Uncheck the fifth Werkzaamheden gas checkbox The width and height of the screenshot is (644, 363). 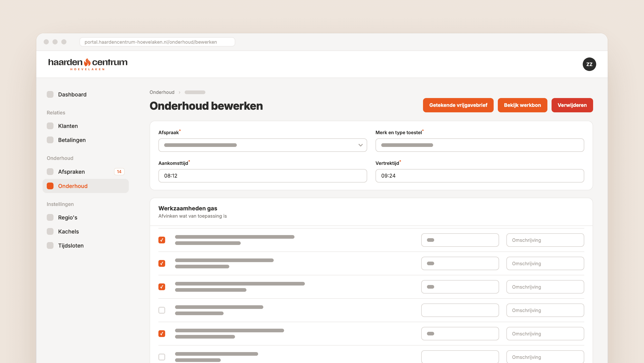[x=162, y=334]
